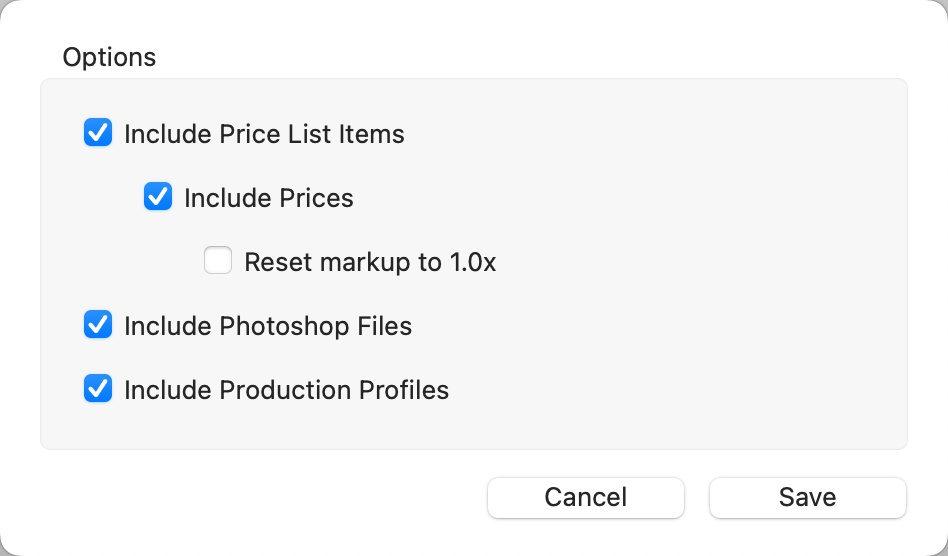
Task: Uncheck the Include Price List Items checkbox
Action: point(98,133)
